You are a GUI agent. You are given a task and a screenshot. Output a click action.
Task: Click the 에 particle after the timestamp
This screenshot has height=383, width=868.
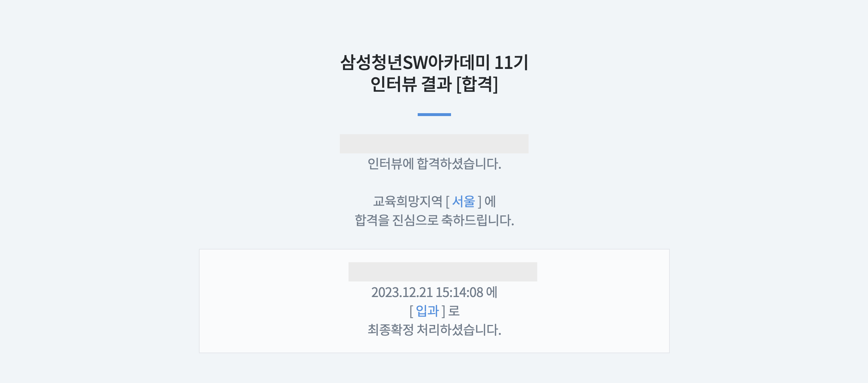pyautogui.click(x=492, y=292)
